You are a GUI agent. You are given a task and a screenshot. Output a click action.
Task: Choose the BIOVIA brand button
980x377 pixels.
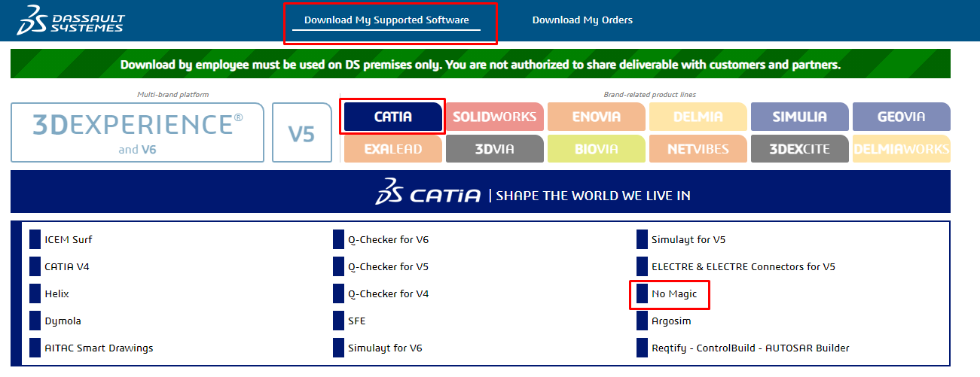597,149
